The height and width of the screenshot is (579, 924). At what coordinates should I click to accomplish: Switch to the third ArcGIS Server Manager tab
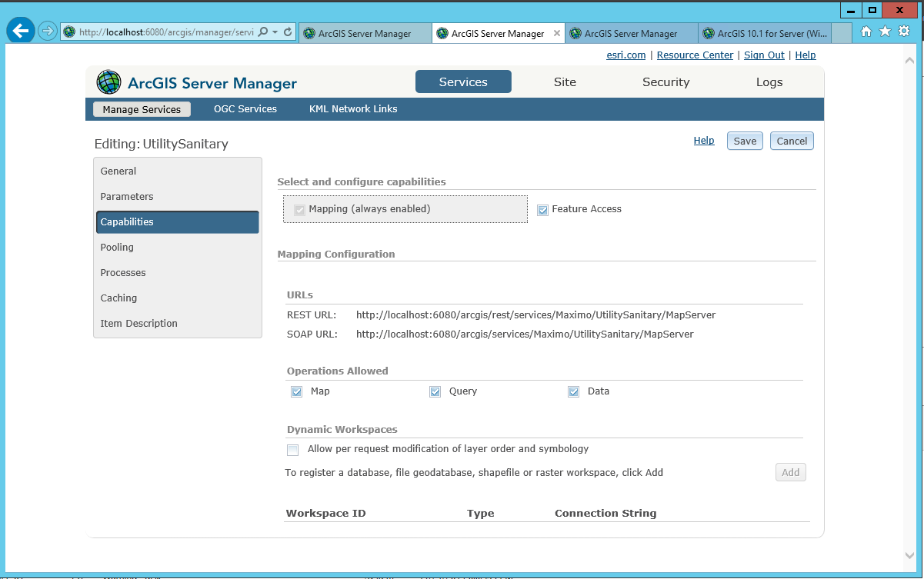click(x=631, y=33)
